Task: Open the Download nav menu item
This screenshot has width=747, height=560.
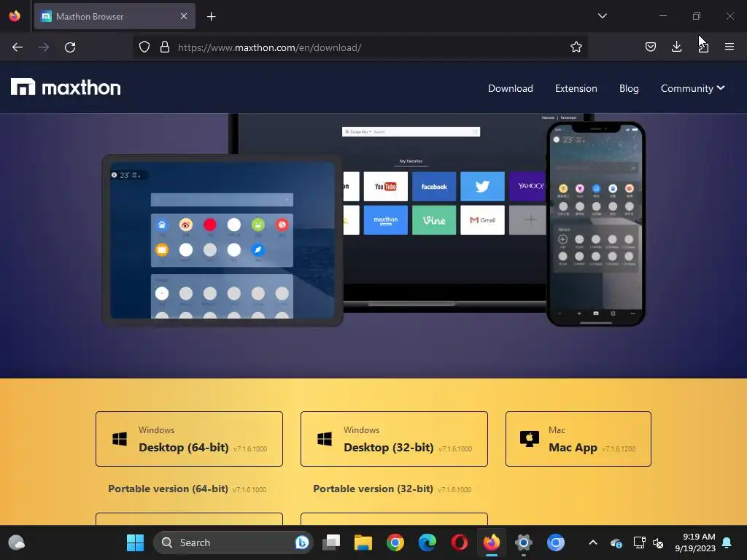Action: point(510,88)
